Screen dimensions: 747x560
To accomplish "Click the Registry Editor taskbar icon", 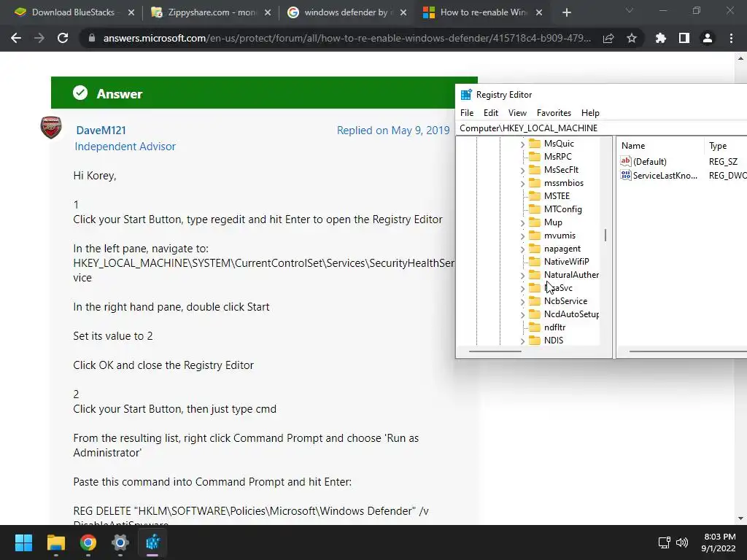I will pos(152,542).
